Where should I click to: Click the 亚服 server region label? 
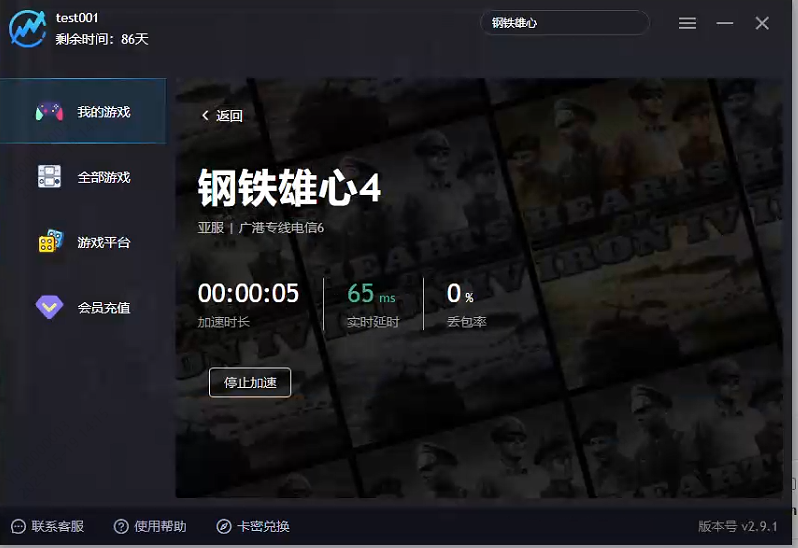(x=211, y=227)
